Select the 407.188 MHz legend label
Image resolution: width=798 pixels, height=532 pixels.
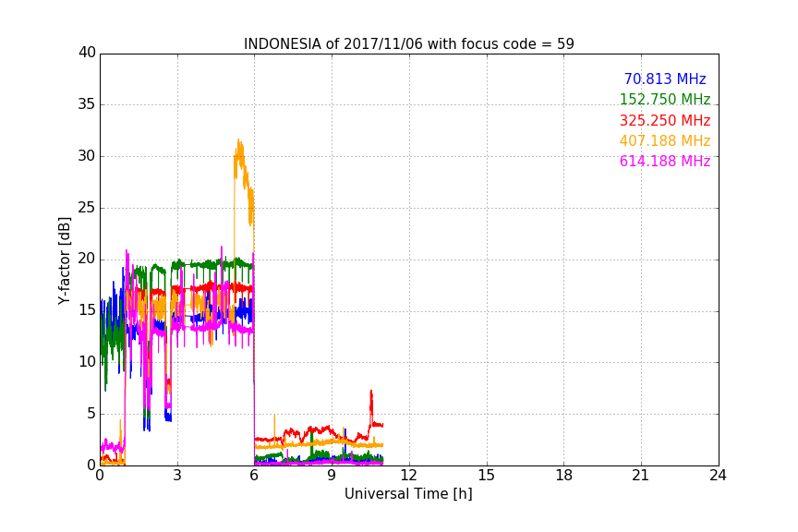[x=665, y=140]
